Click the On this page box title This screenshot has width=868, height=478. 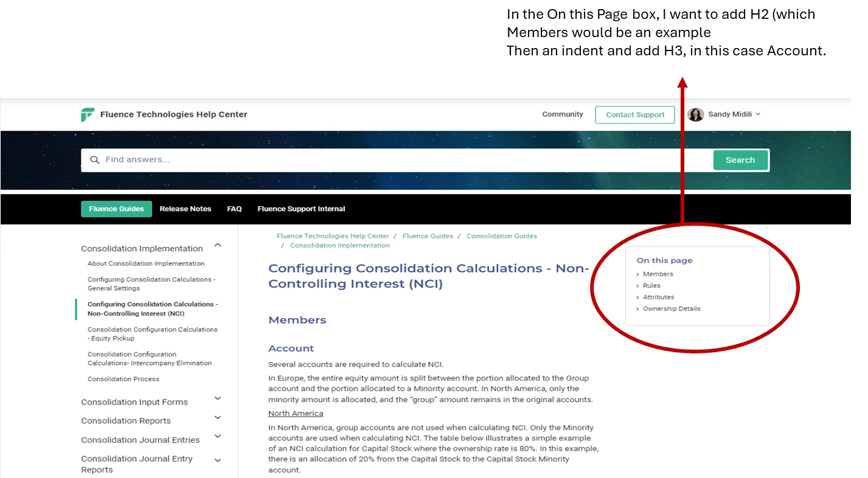[x=664, y=260]
